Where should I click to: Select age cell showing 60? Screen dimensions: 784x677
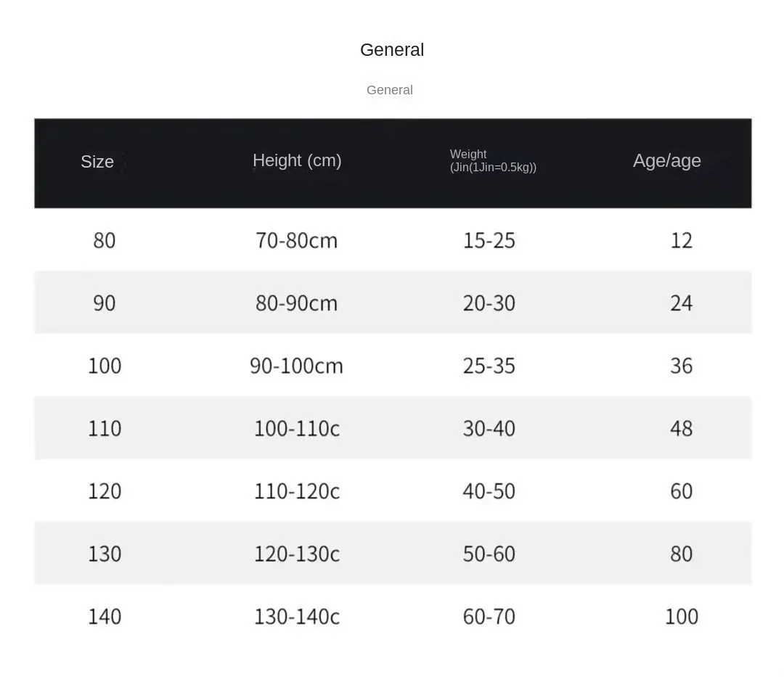pyautogui.click(x=681, y=491)
